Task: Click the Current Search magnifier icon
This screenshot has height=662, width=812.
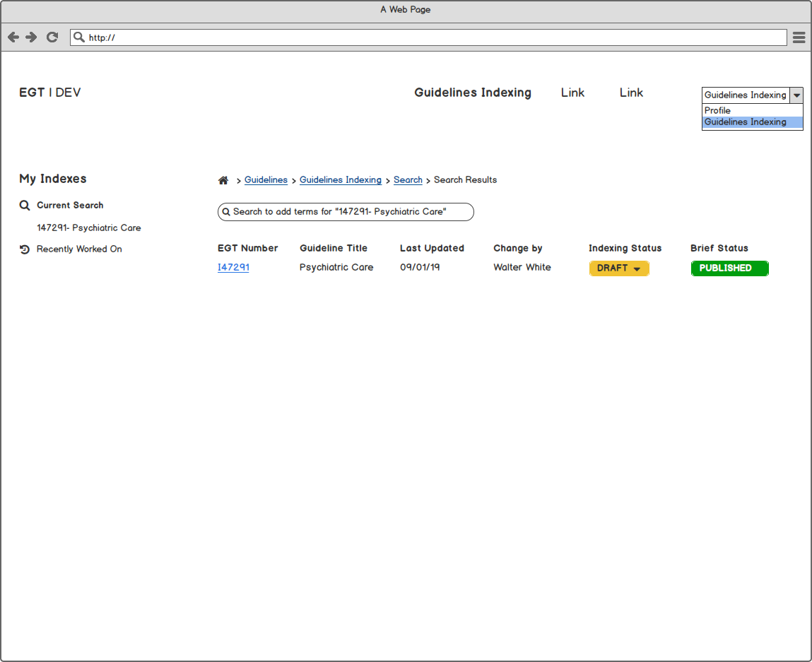Action: pos(25,206)
